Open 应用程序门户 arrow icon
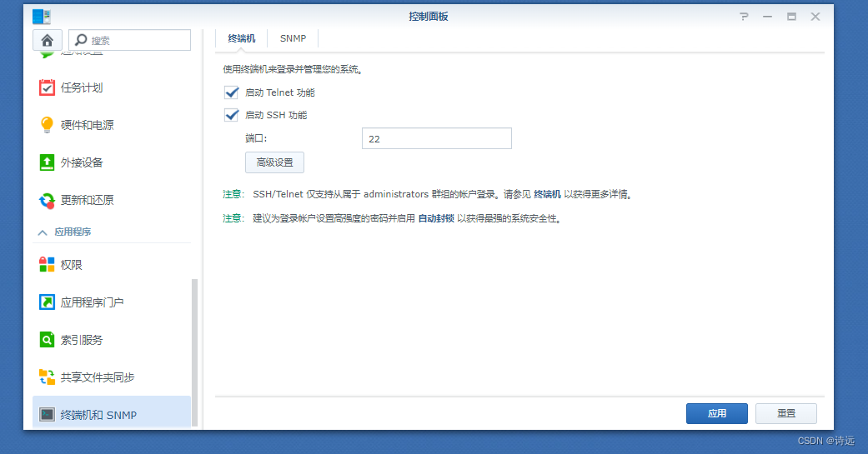 pyautogui.click(x=47, y=302)
